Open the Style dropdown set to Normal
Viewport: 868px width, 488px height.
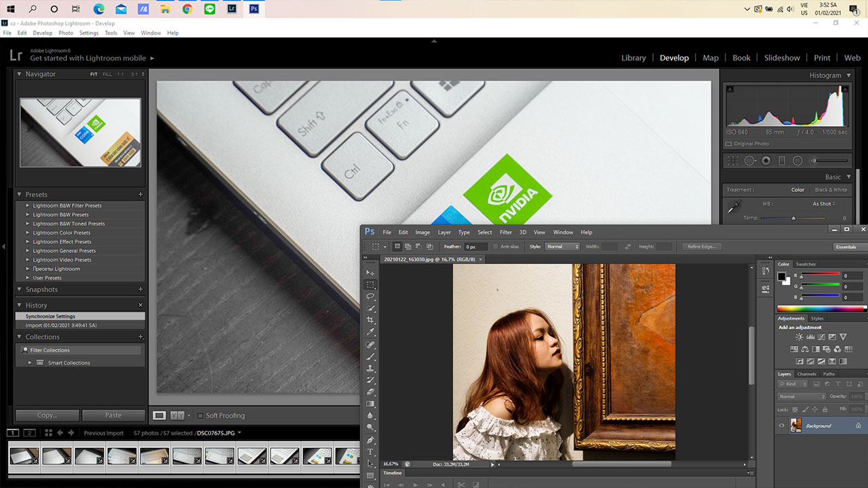pos(562,247)
